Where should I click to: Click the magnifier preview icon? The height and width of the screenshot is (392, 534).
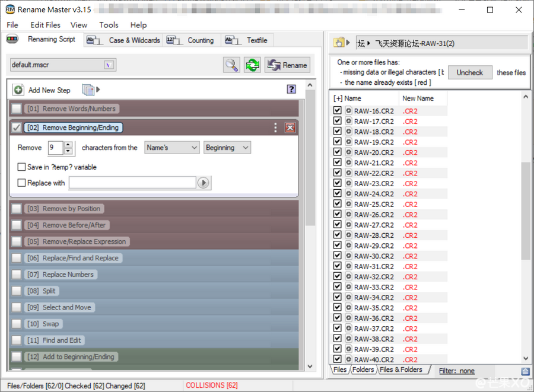pyautogui.click(x=231, y=65)
